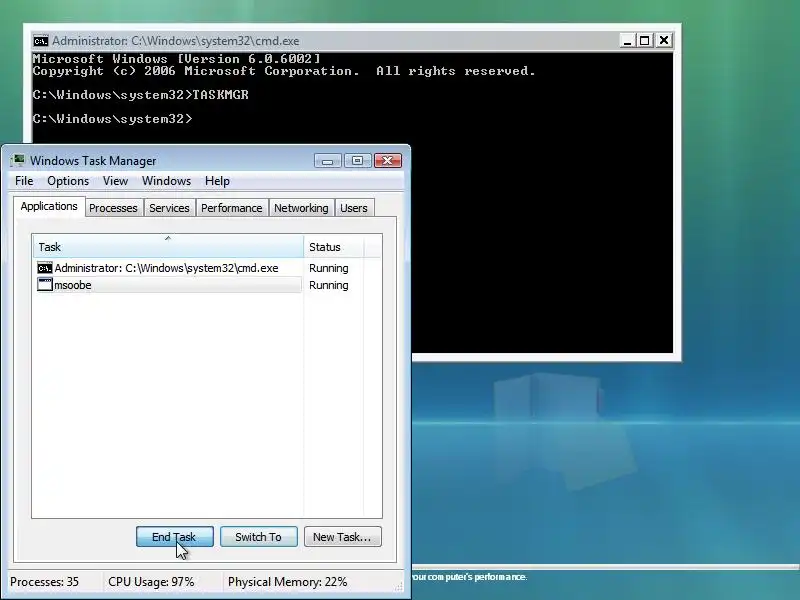Click the End Task button
The height and width of the screenshot is (600, 800).
click(x=174, y=537)
